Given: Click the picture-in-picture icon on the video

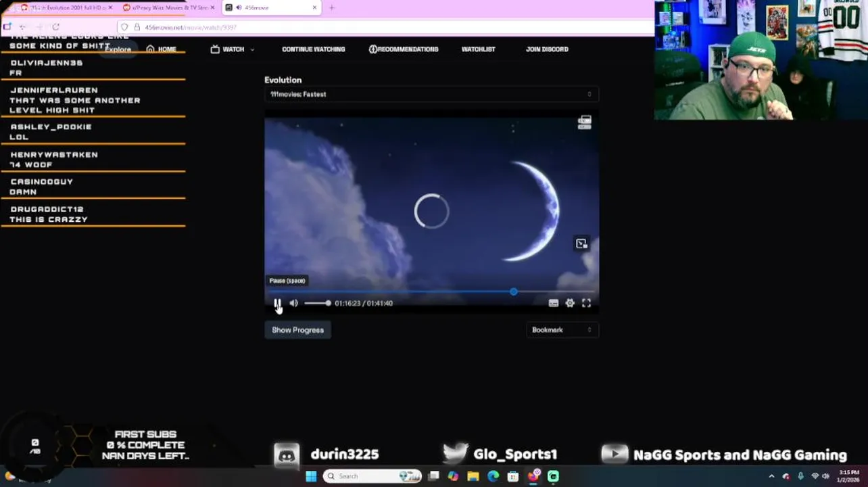Looking at the screenshot, I should pos(581,243).
